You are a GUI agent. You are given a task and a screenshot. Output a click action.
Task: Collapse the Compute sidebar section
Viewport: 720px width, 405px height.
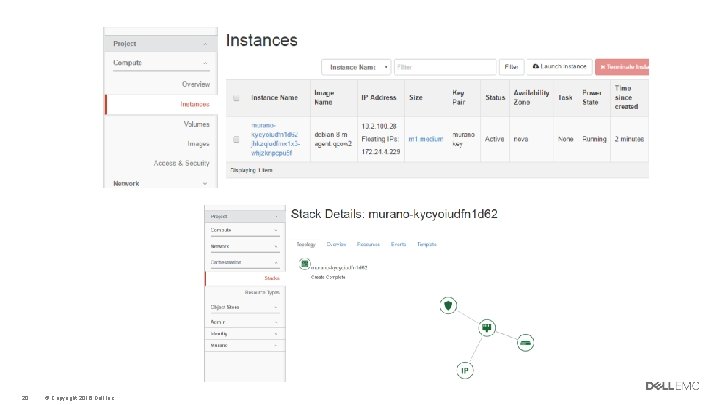point(160,63)
